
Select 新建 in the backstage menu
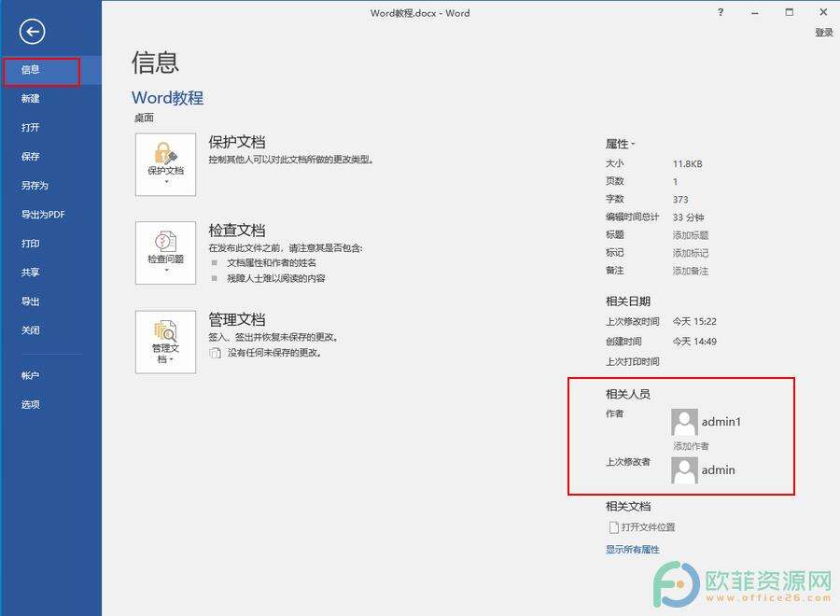click(x=31, y=99)
